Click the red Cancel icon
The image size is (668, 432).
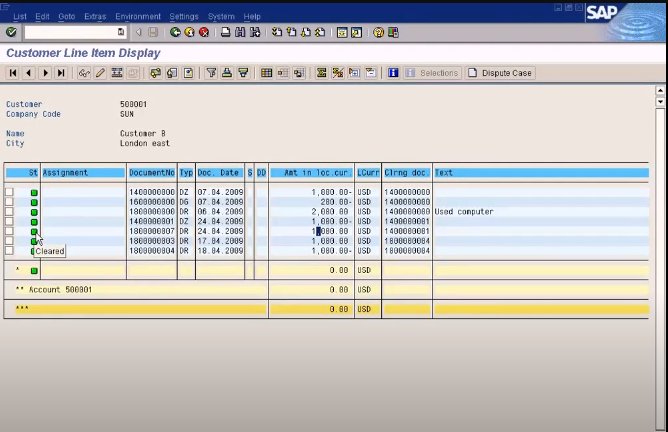coord(204,32)
